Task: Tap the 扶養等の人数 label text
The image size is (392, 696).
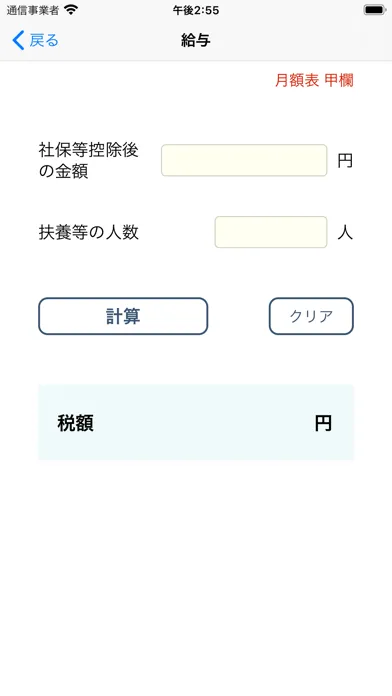Action: [89, 232]
